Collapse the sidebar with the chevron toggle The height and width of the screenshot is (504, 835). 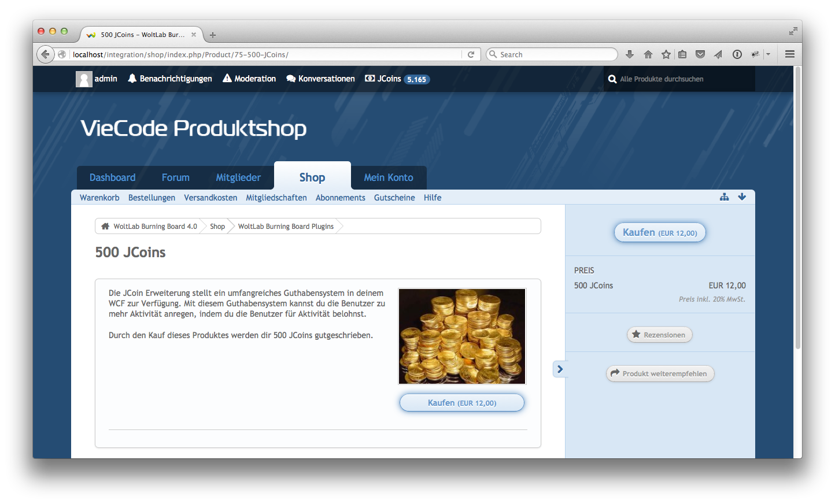click(x=560, y=369)
